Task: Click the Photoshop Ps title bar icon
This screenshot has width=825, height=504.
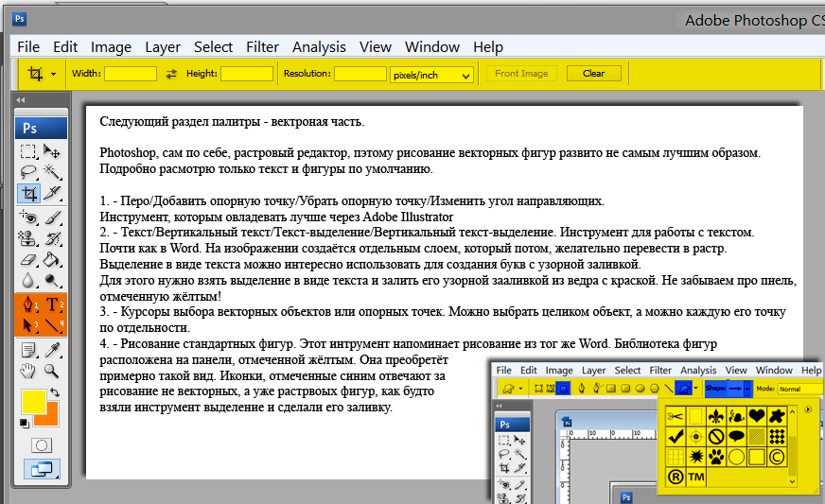Action: tap(20, 20)
